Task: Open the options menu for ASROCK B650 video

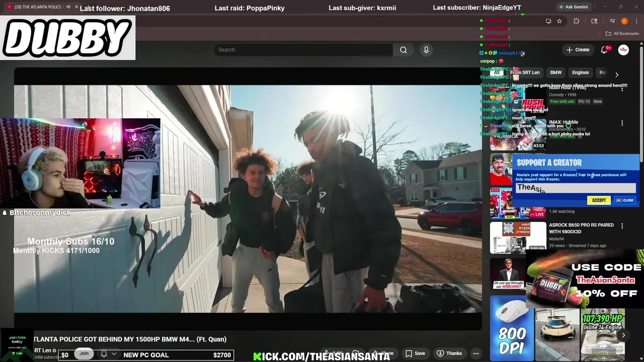Action: pos(622,226)
